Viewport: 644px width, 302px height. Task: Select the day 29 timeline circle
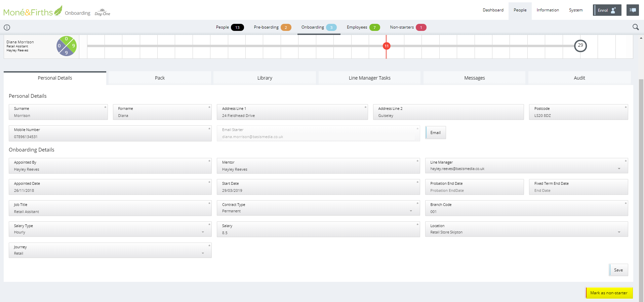pos(580,46)
